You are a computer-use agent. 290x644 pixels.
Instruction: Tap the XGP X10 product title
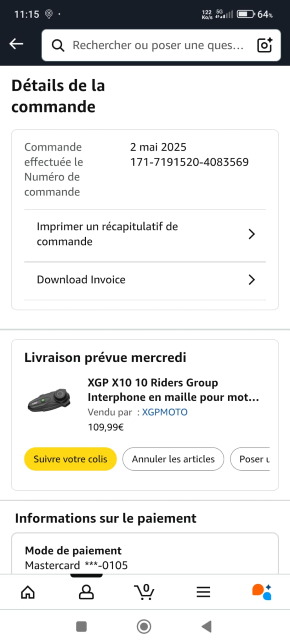[x=173, y=390]
